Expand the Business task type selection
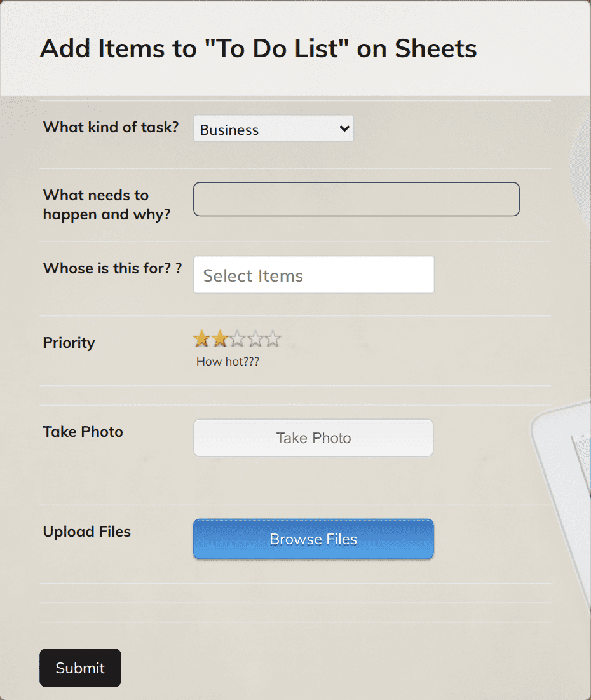This screenshot has height=700, width=591. 273,128
